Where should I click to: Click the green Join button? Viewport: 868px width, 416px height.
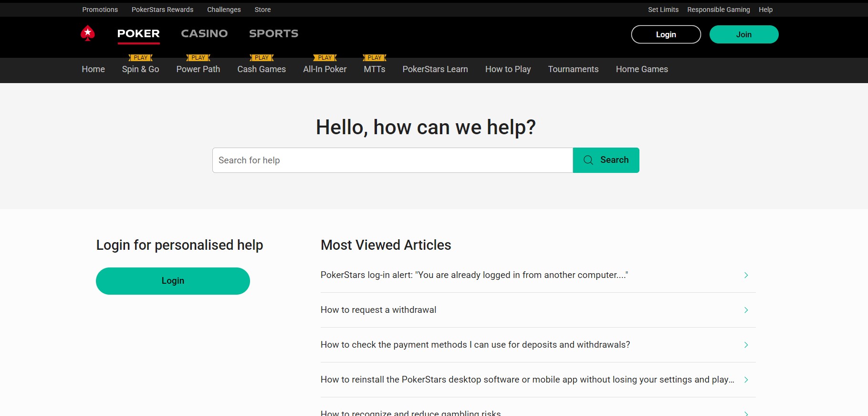click(x=743, y=34)
